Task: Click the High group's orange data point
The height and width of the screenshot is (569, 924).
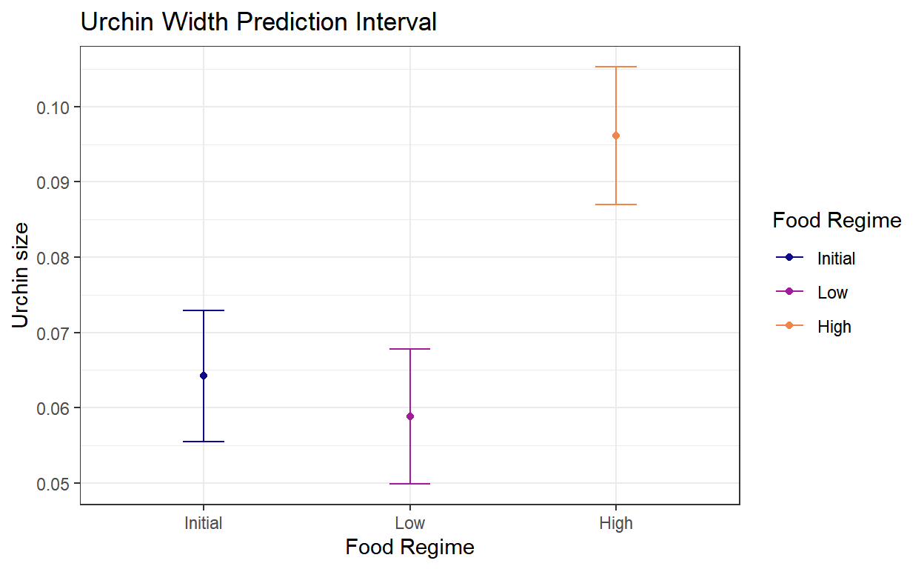Action: (616, 136)
